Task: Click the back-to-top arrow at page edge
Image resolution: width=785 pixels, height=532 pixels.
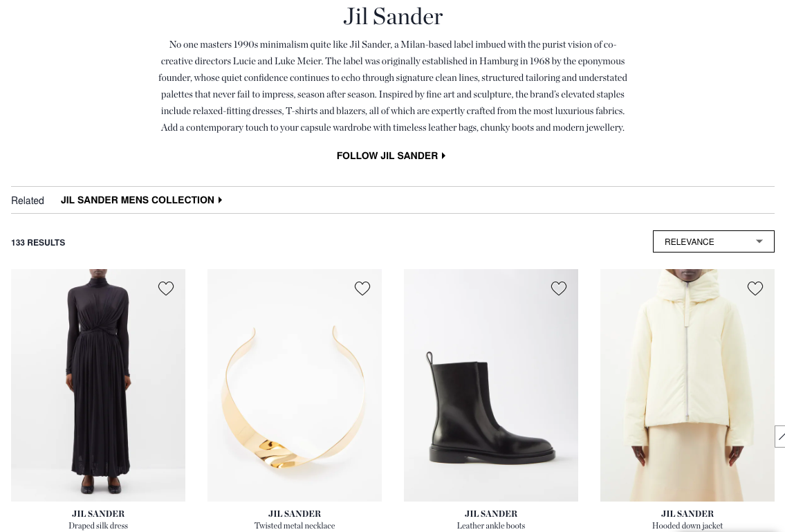Action: pos(780,437)
